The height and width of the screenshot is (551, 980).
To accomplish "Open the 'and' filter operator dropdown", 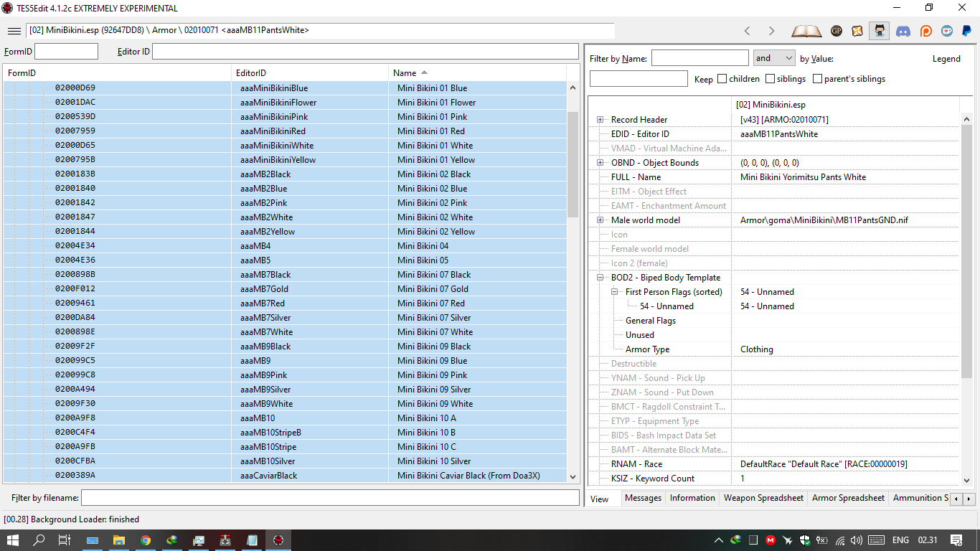I will [774, 58].
